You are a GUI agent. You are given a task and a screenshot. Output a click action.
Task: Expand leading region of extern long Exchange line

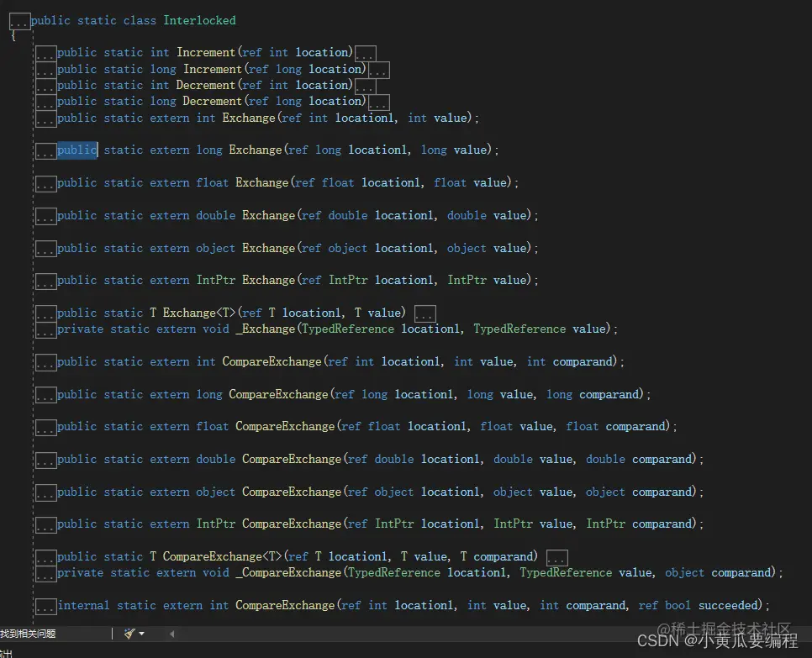point(45,150)
